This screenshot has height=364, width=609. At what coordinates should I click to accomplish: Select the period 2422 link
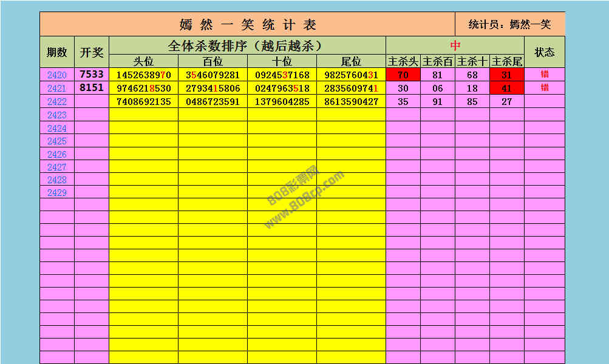coord(57,102)
